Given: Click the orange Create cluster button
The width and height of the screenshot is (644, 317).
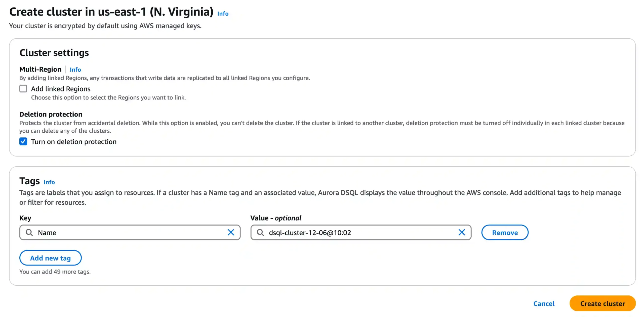Looking at the screenshot, I should click(x=602, y=304).
